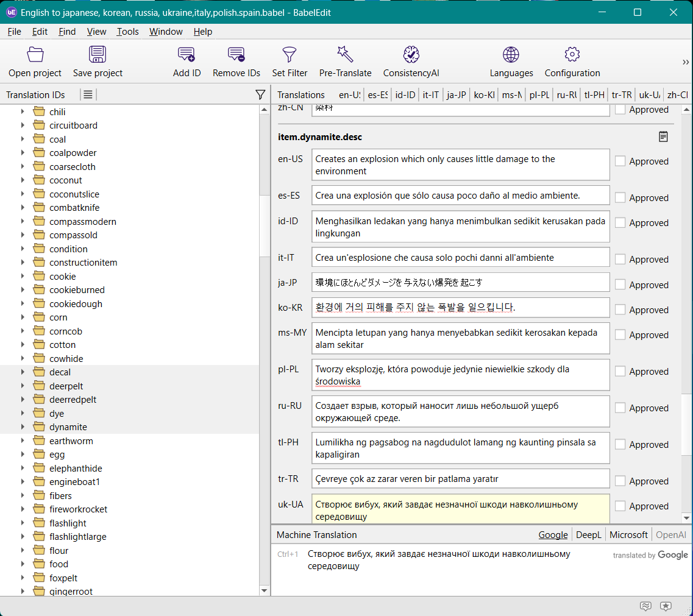Open the Configuration gear icon
The width and height of the screenshot is (693, 616).
[572, 55]
